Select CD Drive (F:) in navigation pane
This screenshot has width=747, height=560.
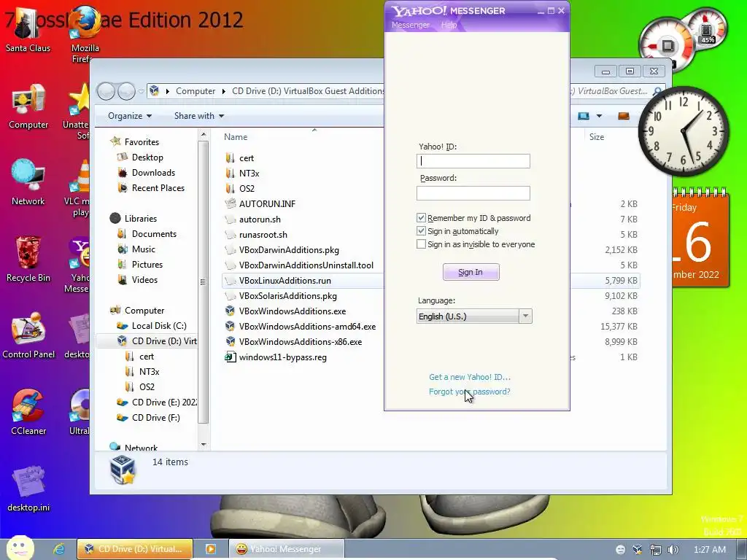[x=156, y=418]
